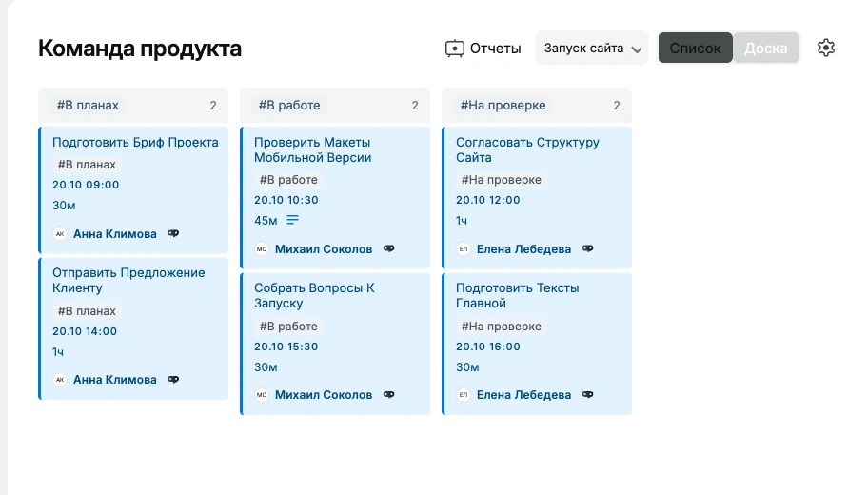
Task: Open description lines icon next to 45м
Action: coord(292,220)
